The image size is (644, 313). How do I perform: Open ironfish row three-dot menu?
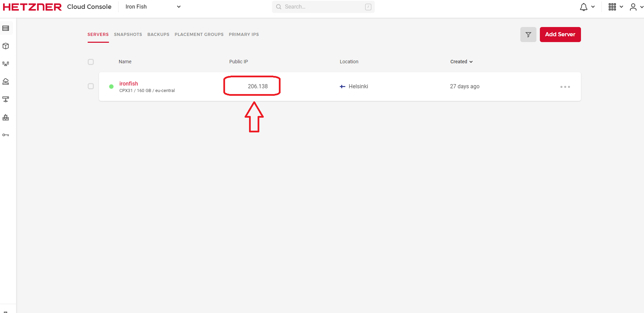click(x=565, y=87)
